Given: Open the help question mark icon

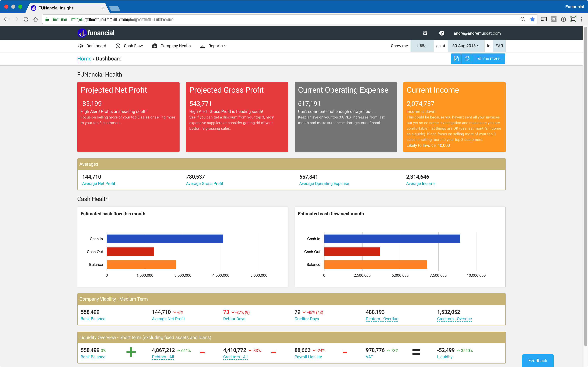Looking at the screenshot, I should (442, 33).
